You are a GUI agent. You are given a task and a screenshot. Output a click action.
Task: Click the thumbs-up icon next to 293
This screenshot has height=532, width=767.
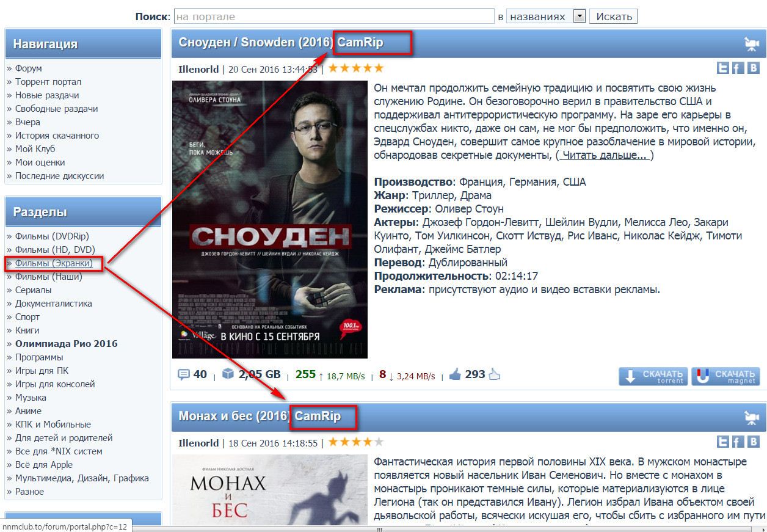(x=454, y=374)
